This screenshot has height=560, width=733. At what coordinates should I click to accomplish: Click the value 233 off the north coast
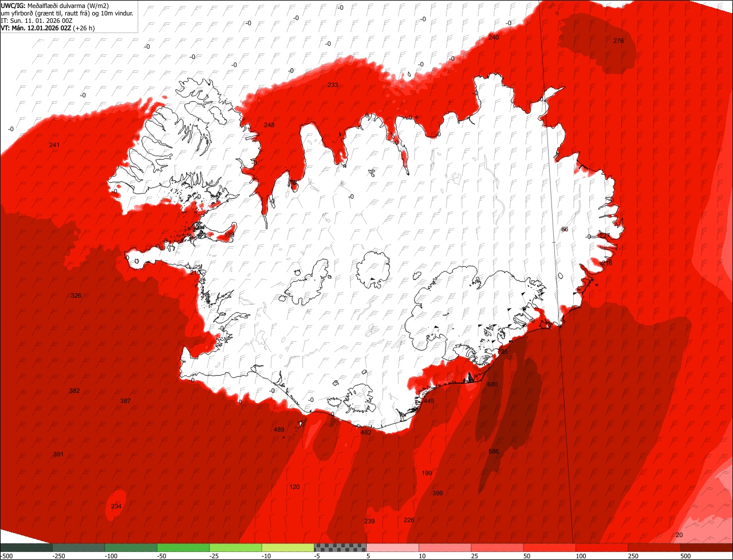333,85
